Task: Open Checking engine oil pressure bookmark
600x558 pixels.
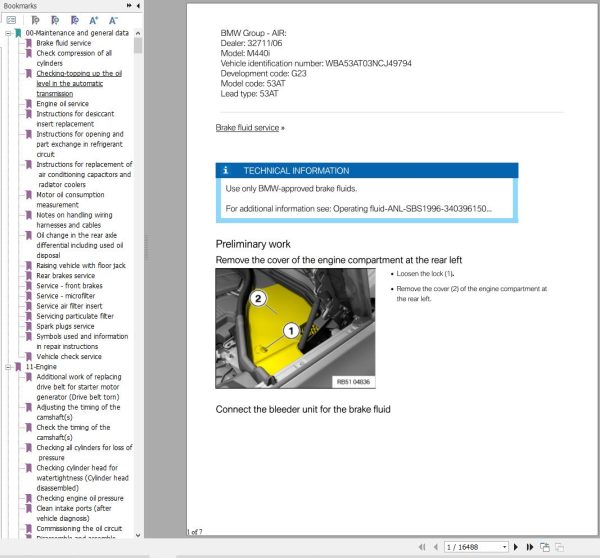Action: (x=80, y=498)
